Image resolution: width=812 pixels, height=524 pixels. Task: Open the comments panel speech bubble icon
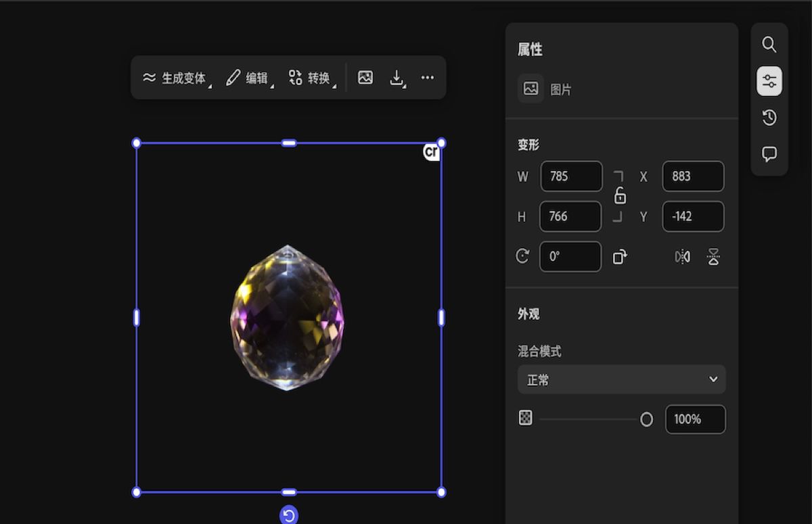click(769, 153)
